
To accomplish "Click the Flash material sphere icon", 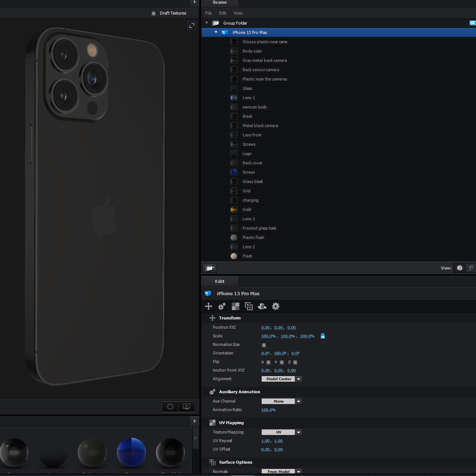I will (234, 256).
